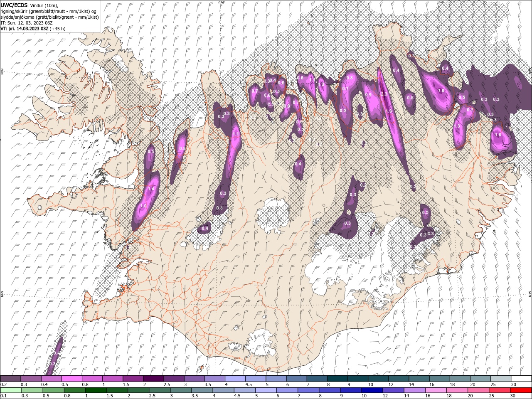Click the '(+45 h)' forecast offset text
This screenshot has width=532, height=399.
57,29
